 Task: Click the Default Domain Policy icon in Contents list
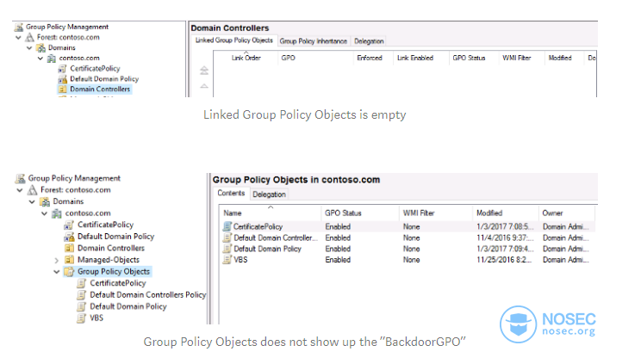pos(227,249)
